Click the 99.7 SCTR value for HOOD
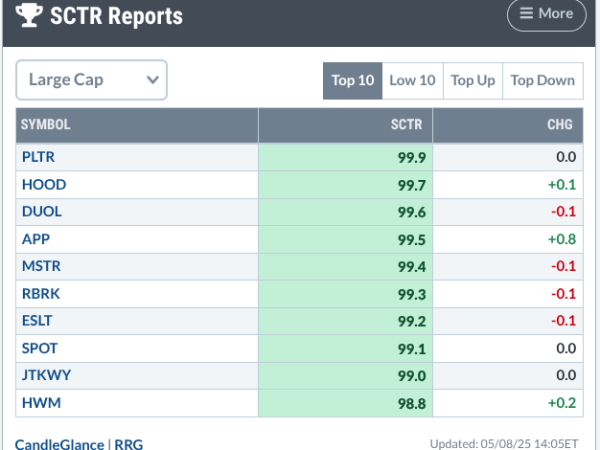600x450 pixels. [412, 186]
